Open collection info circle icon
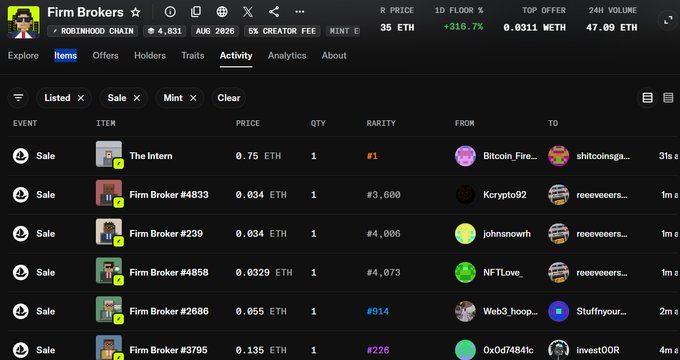Screen dimensions: 680x360 point(170,12)
